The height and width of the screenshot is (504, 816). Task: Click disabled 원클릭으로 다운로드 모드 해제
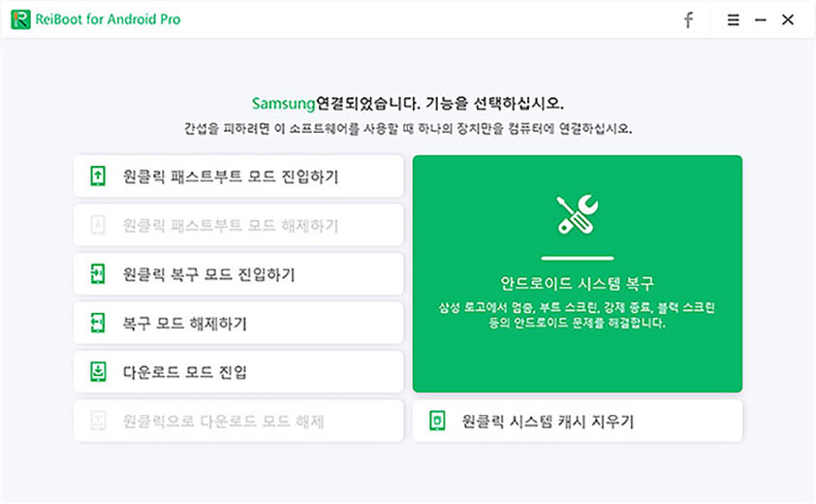[x=238, y=421]
